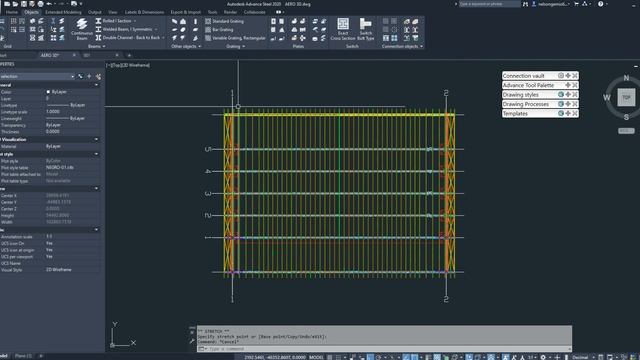Expand the Beams panel flyout
640x360 pixels.
click(x=97, y=47)
